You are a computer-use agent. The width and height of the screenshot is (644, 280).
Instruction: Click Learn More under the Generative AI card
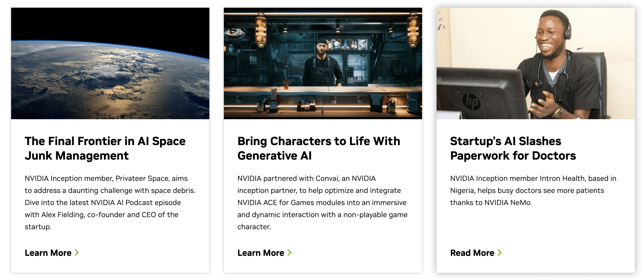pyautogui.click(x=261, y=253)
